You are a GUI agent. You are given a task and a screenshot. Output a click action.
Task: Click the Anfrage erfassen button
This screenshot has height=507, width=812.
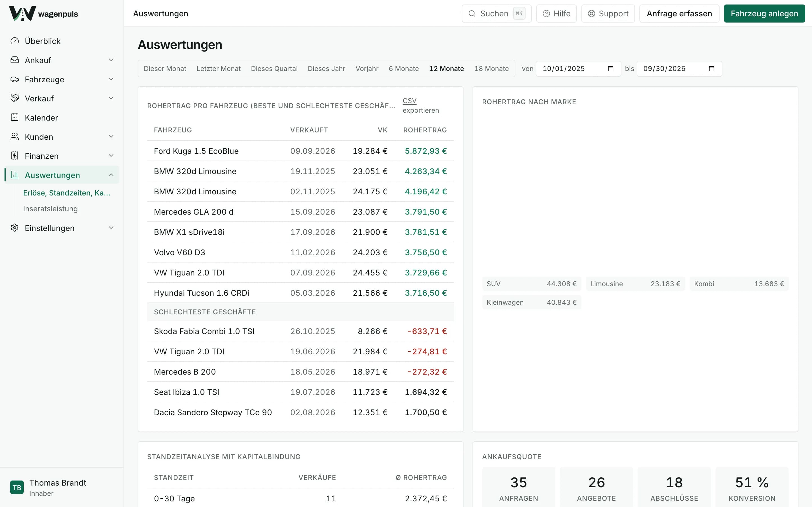click(x=679, y=14)
